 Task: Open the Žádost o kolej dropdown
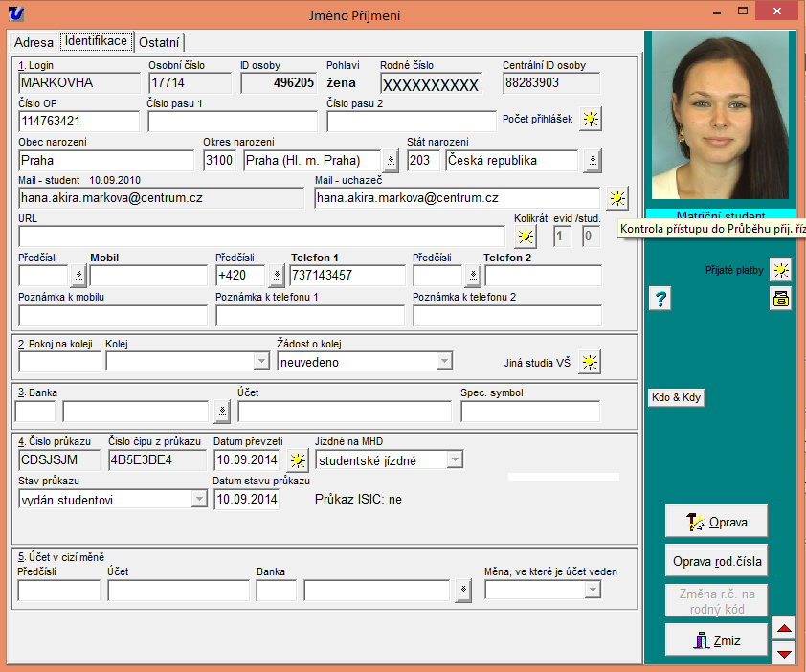tap(443, 361)
